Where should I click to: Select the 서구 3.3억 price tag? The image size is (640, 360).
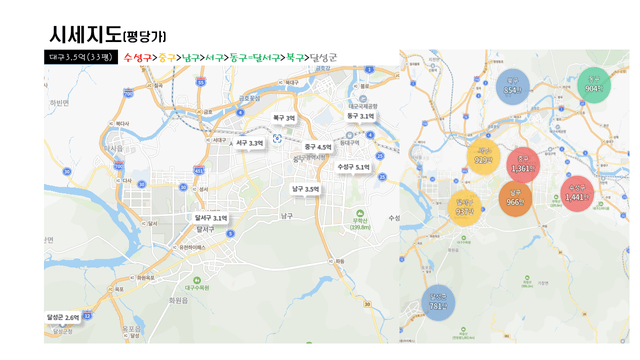click(250, 143)
